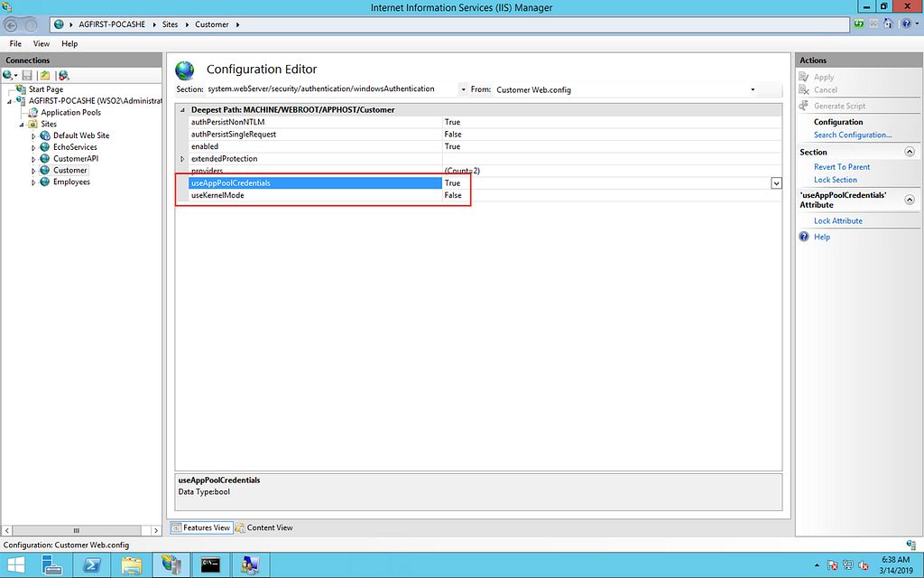This screenshot has height=578, width=924.
Task: Click the gray stop icon in address toolbar
Action: 873,23
